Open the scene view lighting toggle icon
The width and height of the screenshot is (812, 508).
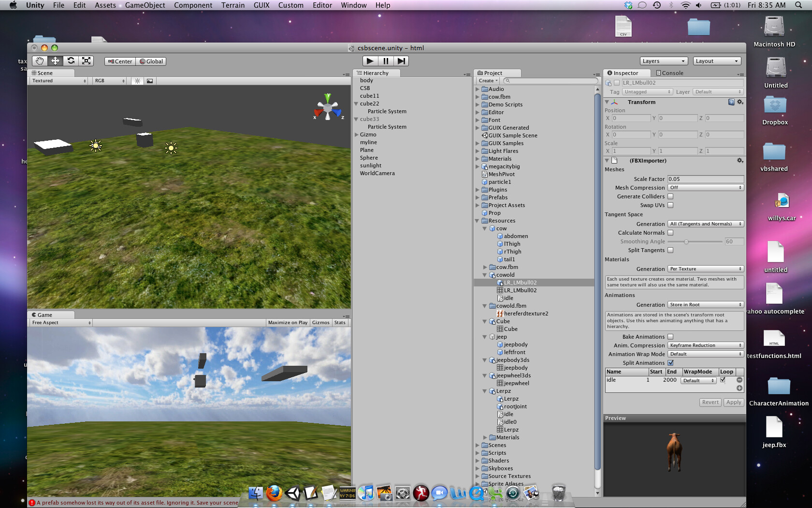point(137,81)
